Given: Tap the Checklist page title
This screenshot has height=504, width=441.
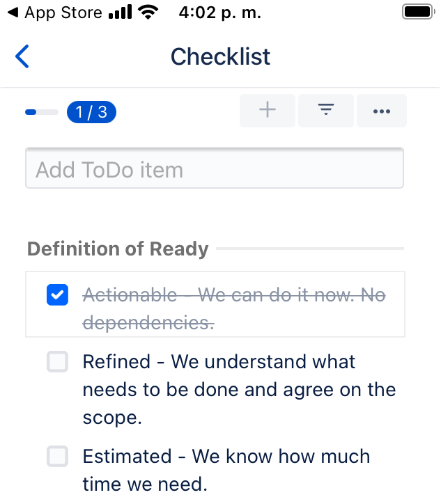Looking at the screenshot, I should coord(220,56).
